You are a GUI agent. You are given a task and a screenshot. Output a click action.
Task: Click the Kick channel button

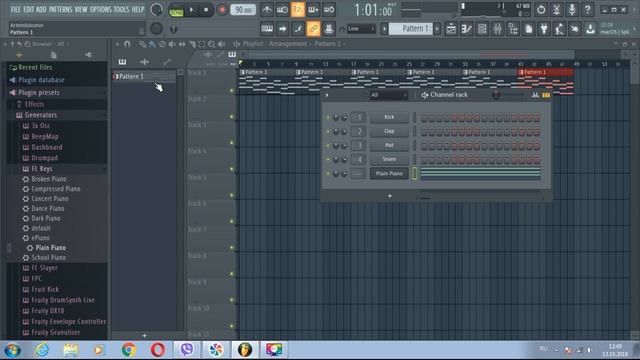[x=389, y=117]
